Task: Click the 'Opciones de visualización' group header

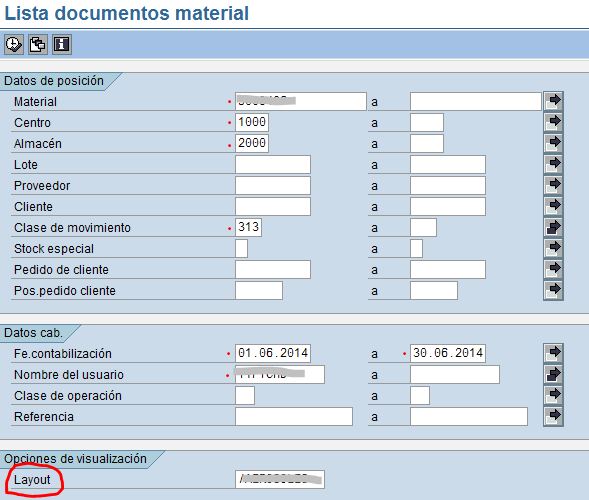Action: tap(75, 459)
